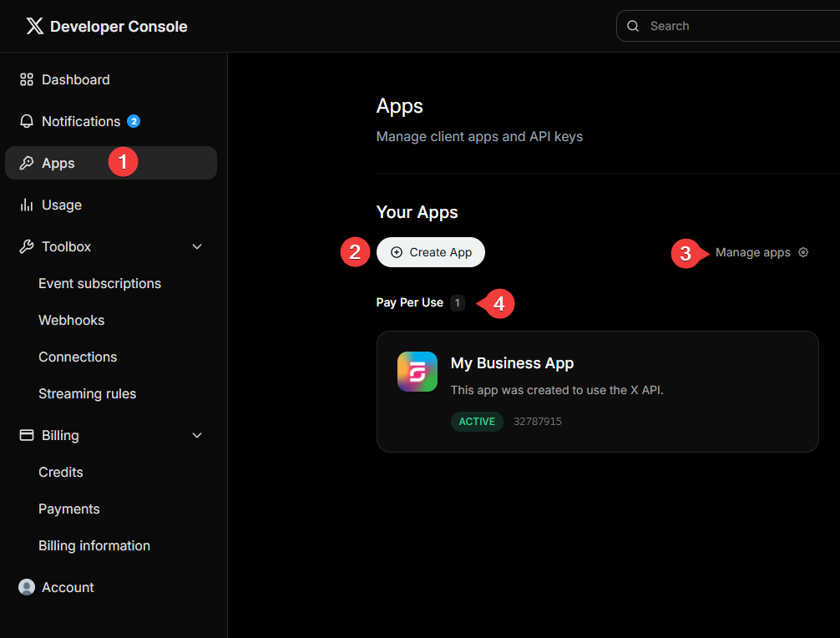
Task: Open Streaming rules from Toolbox
Action: (x=87, y=393)
